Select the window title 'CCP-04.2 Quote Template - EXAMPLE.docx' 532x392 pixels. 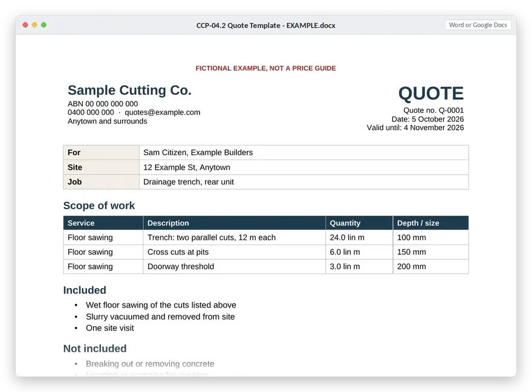tap(265, 25)
